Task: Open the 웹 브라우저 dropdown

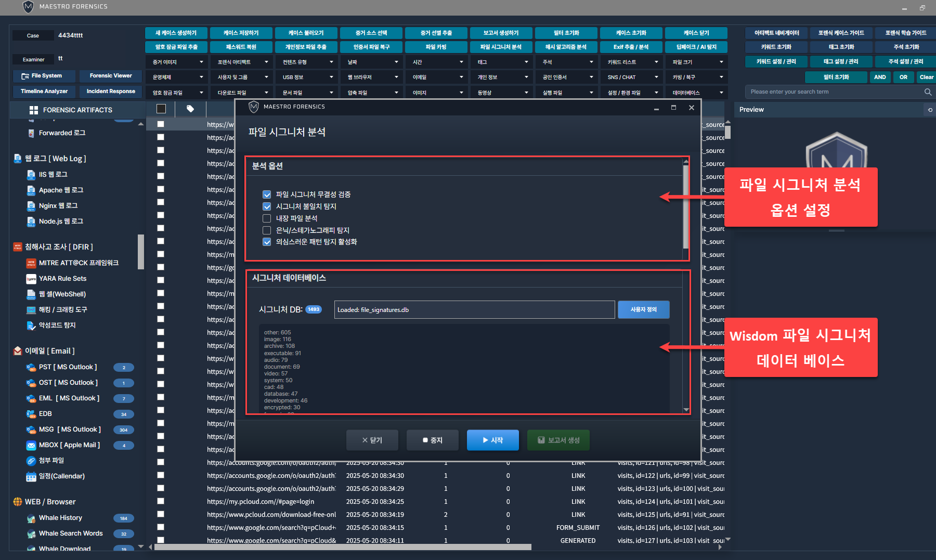Action: 372,77
